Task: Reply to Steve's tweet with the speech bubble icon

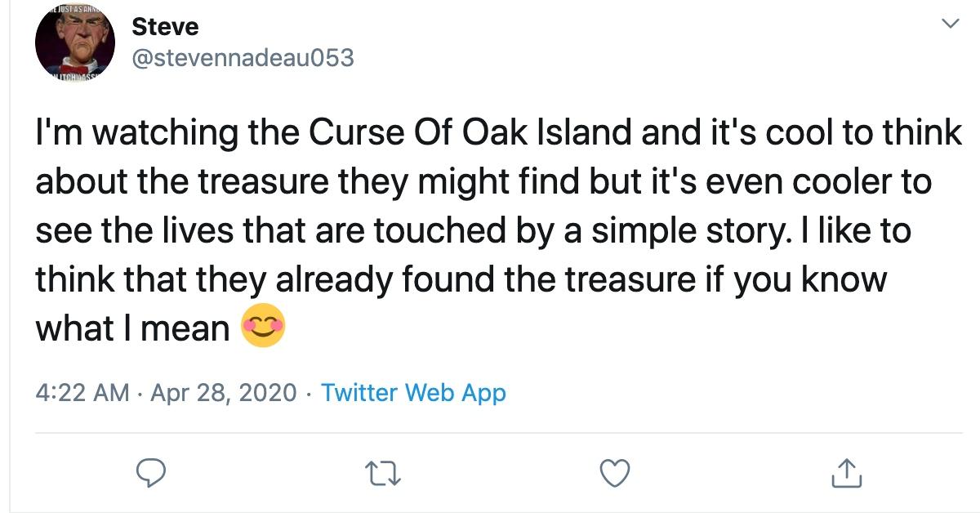Action: (151, 471)
